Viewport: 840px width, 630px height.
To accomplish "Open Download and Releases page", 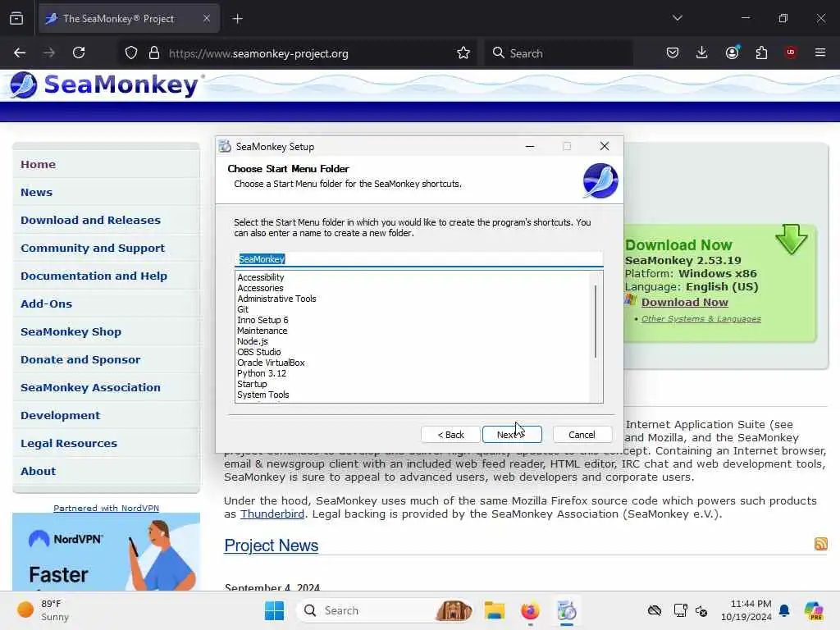I will (90, 220).
